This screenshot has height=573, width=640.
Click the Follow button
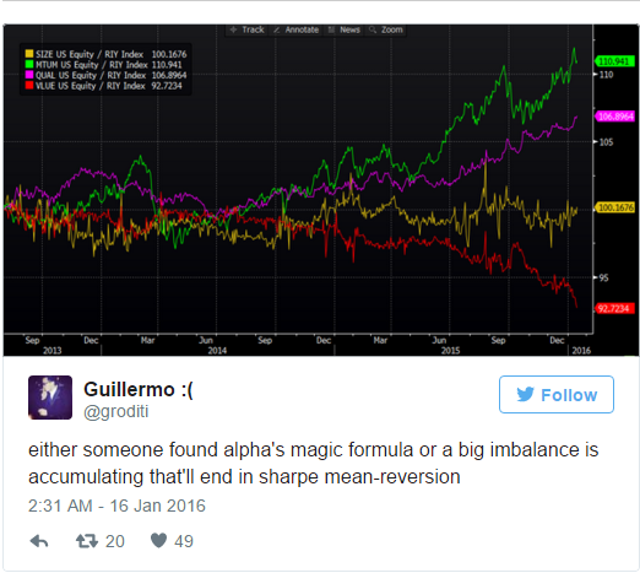tap(556, 394)
